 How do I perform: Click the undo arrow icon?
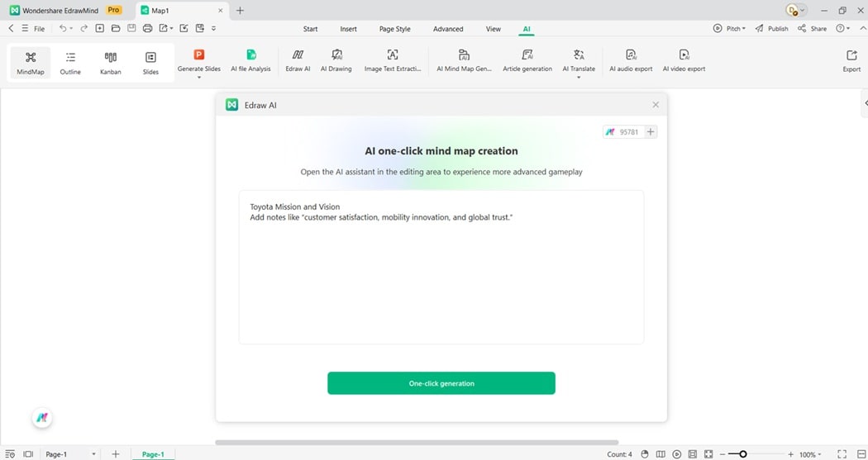click(x=63, y=28)
